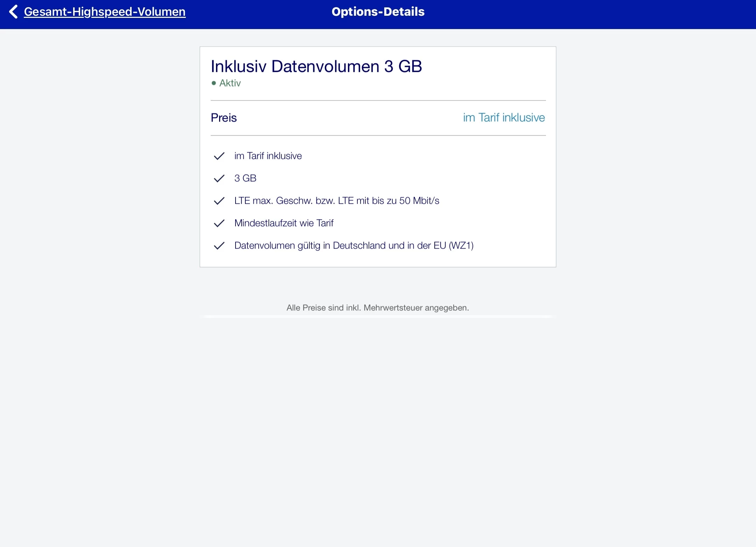The height and width of the screenshot is (547, 756).
Task: Select the Aktiv status label
Action: pos(230,83)
